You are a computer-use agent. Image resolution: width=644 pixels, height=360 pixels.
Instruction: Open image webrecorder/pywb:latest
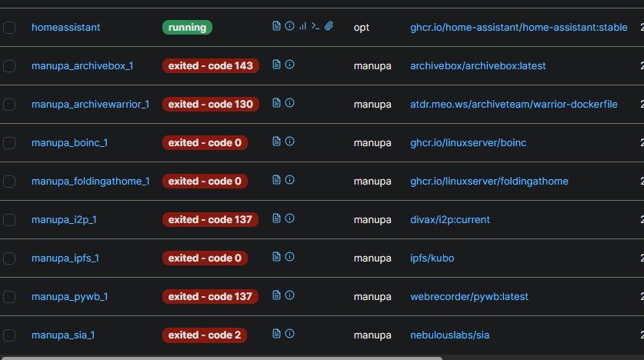pyautogui.click(x=469, y=297)
